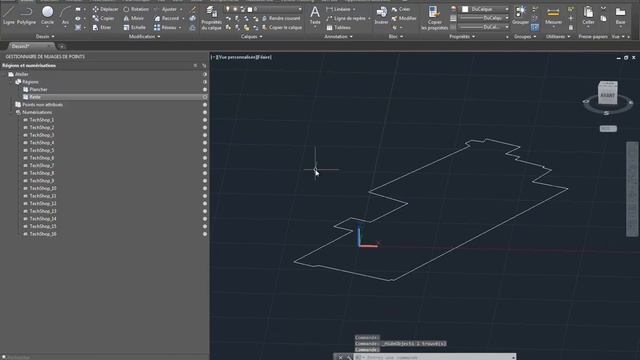The width and height of the screenshot is (640, 360).
Task: Expand the Utilitaires panel dropdown
Action: click(x=558, y=36)
